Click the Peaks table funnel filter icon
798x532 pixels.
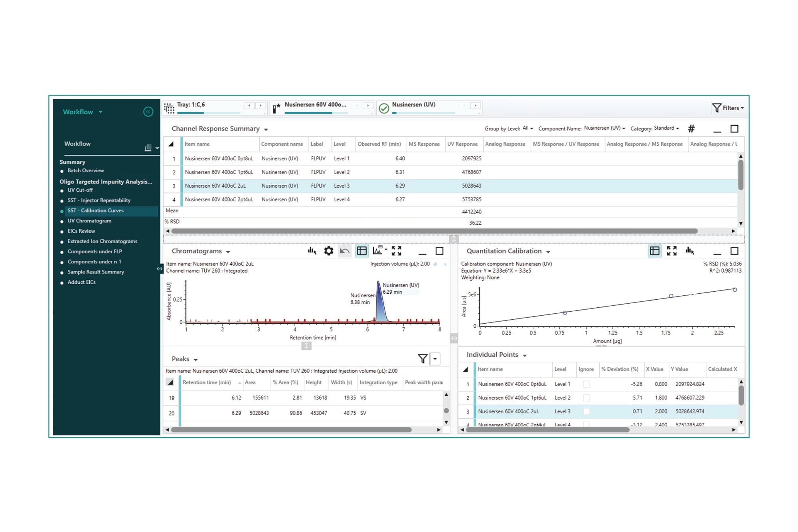point(423,359)
